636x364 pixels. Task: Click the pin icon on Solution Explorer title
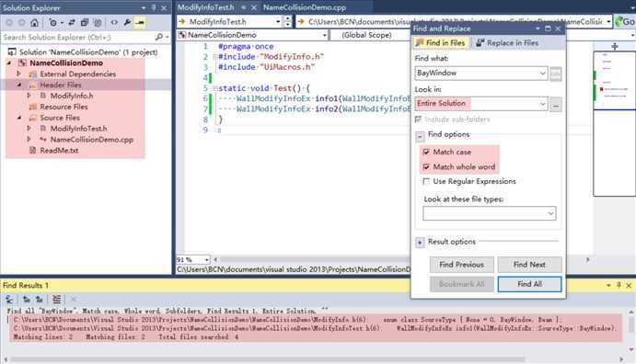[154, 7]
